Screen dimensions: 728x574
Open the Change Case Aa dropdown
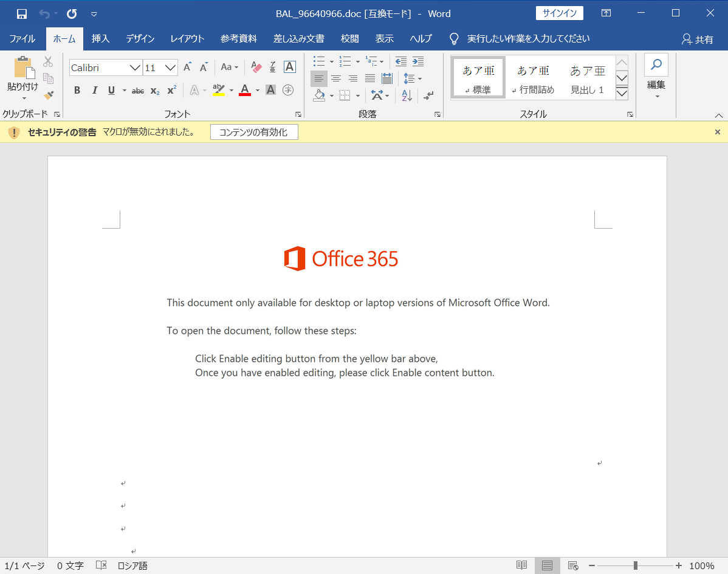tap(229, 67)
